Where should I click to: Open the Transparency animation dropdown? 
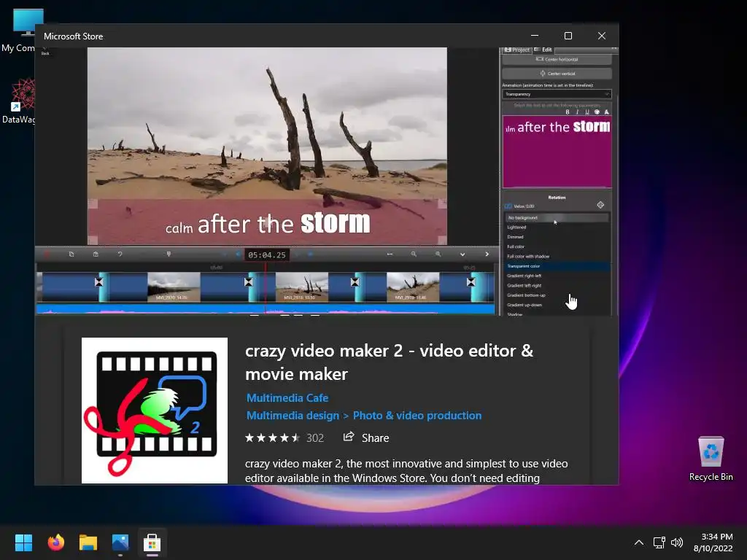coord(557,94)
